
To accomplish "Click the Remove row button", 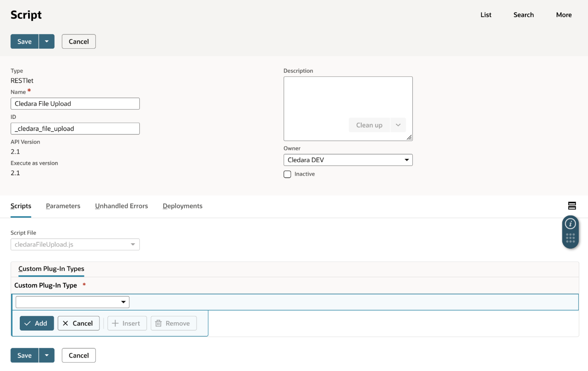I will point(173,324).
